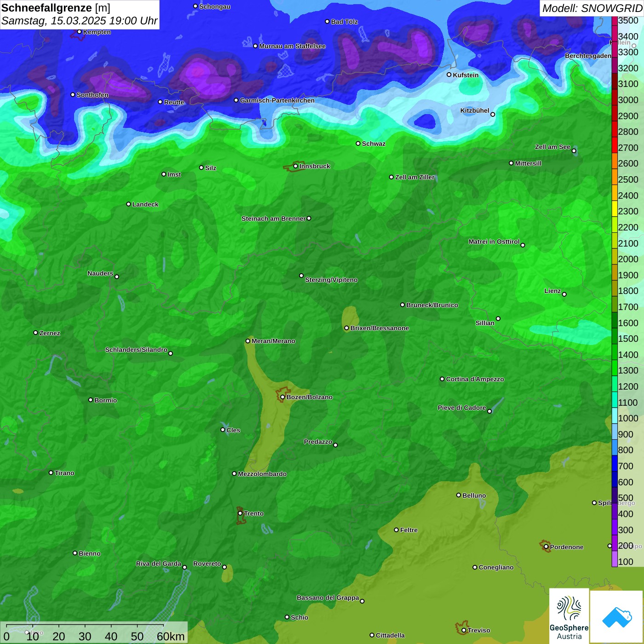Viewport: 644px width, 644px height.
Task: Click the Rovereto label
Action: coord(207,563)
